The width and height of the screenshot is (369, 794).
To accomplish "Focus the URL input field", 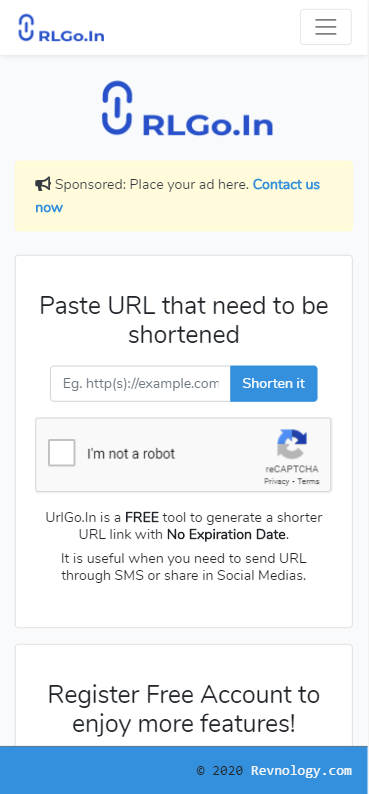I will tap(140, 384).
